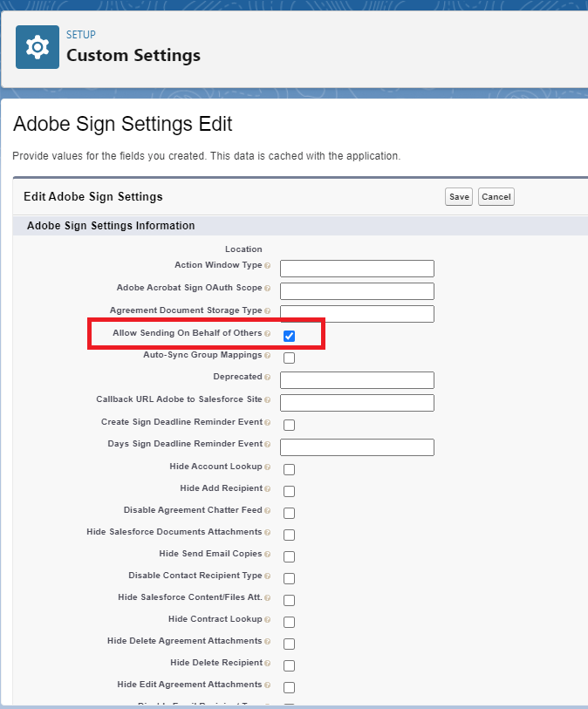The height and width of the screenshot is (709, 588).
Task: Click help icon next to Action Window Type
Action: pyautogui.click(x=267, y=265)
